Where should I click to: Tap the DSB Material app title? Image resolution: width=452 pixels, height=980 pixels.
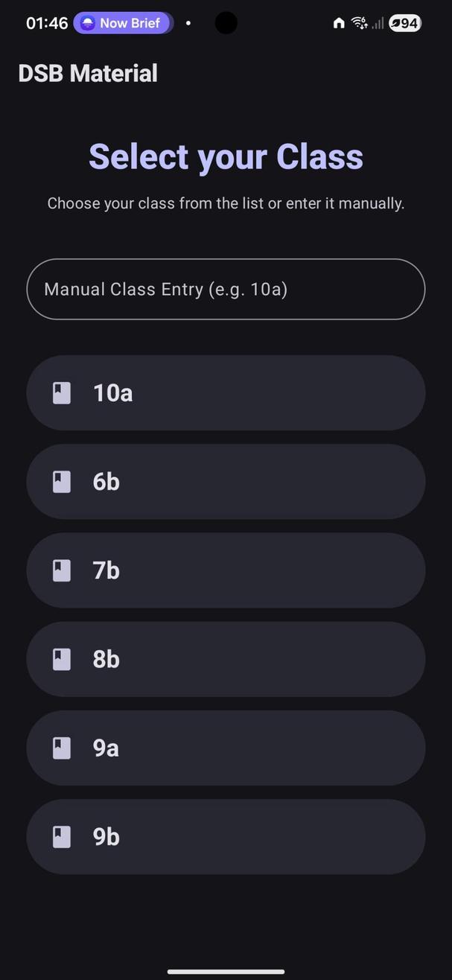[x=88, y=74]
